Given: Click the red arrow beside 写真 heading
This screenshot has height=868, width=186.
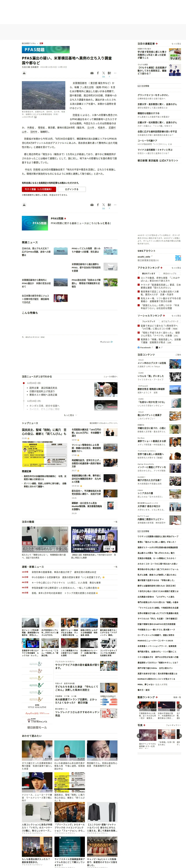Looking at the screenshot, I should [x=144, y=725].
